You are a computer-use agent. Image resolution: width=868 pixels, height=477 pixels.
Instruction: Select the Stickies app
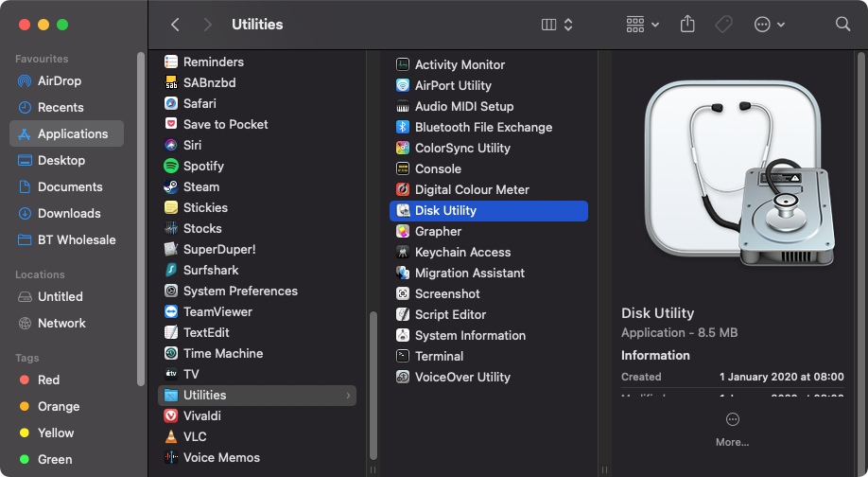(x=257, y=207)
